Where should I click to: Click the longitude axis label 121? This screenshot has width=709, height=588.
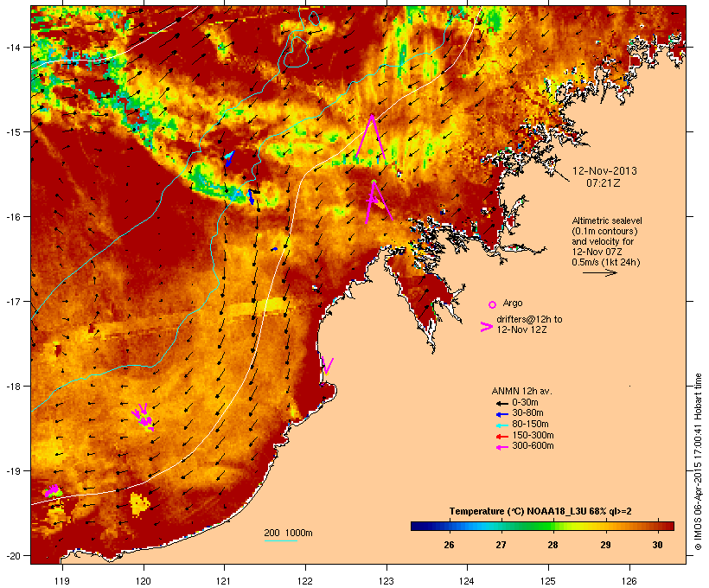point(224,581)
